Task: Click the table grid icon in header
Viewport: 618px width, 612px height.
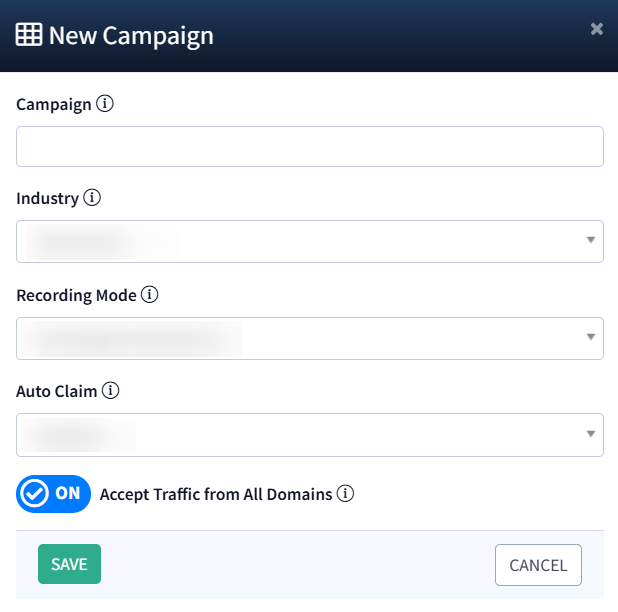Action: [x=29, y=35]
